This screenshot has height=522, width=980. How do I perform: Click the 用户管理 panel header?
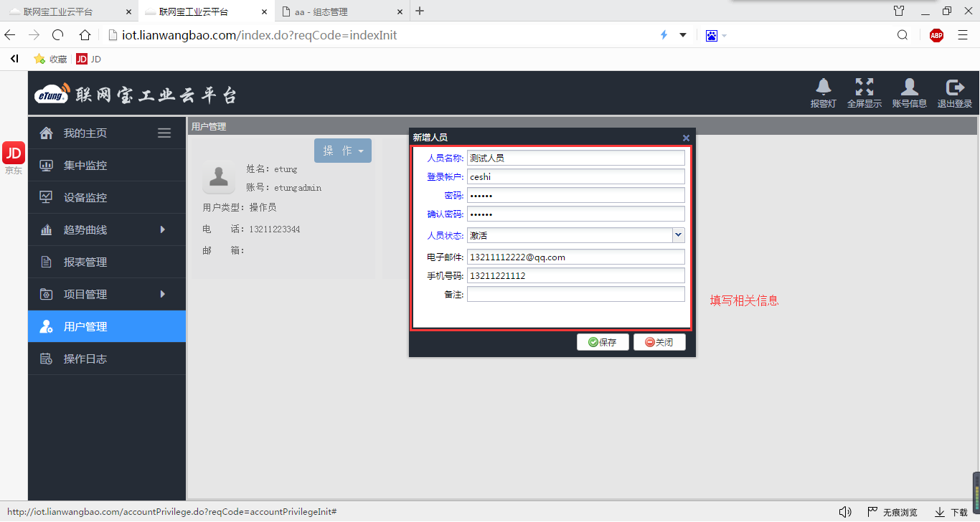coord(582,126)
